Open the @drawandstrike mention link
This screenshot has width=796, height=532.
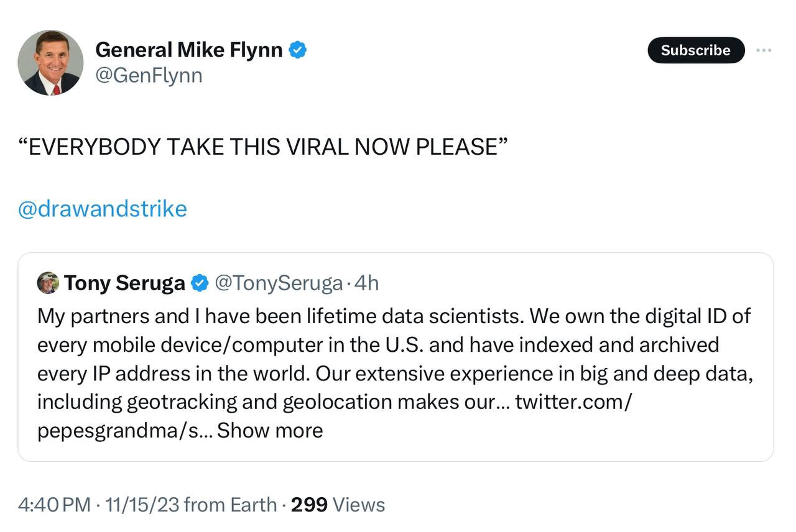pyautogui.click(x=103, y=209)
